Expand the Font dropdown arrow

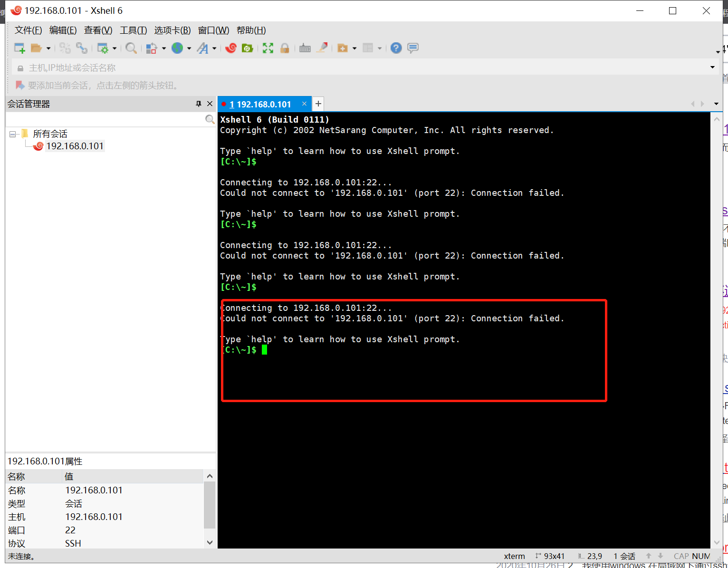[x=214, y=48]
